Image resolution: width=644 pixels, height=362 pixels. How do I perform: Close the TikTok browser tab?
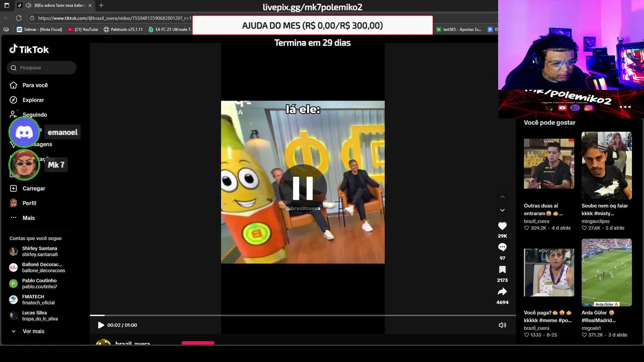coord(90,6)
